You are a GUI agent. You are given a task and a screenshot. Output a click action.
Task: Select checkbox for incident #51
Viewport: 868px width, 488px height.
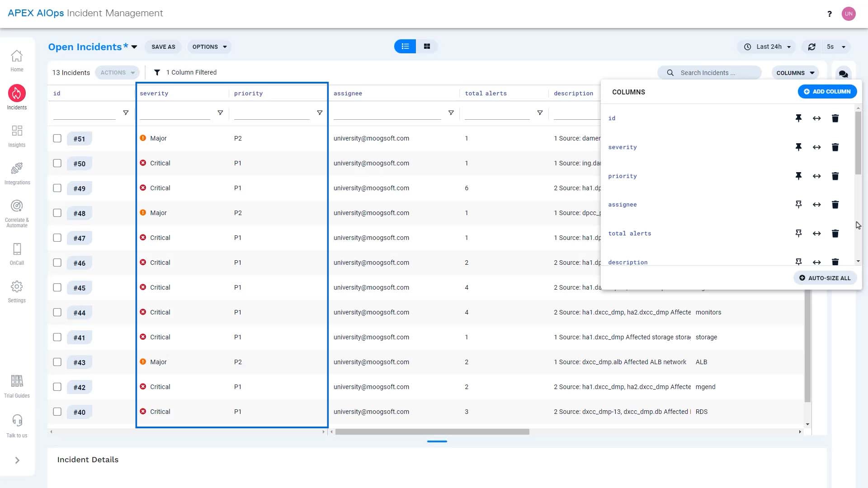tap(57, 138)
